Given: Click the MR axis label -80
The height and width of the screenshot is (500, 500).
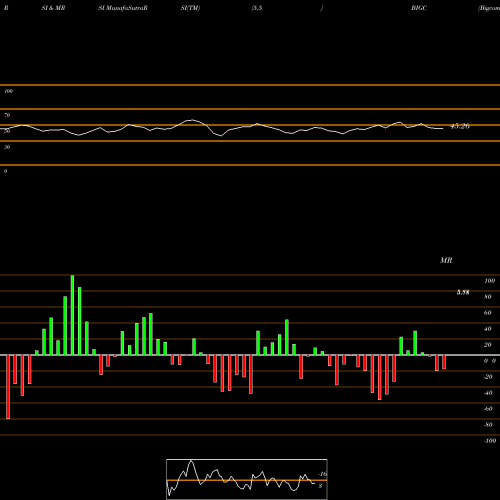Looking at the screenshot, I should click(x=488, y=425).
